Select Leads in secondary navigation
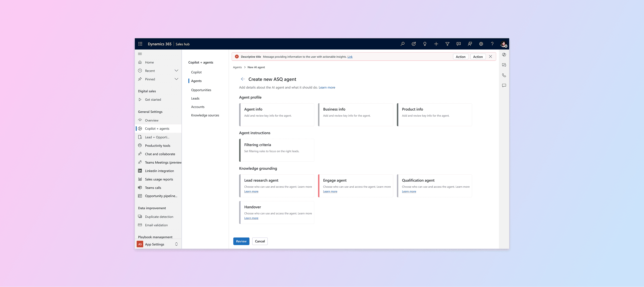The width and height of the screenshot is (644, 287). 195,98
